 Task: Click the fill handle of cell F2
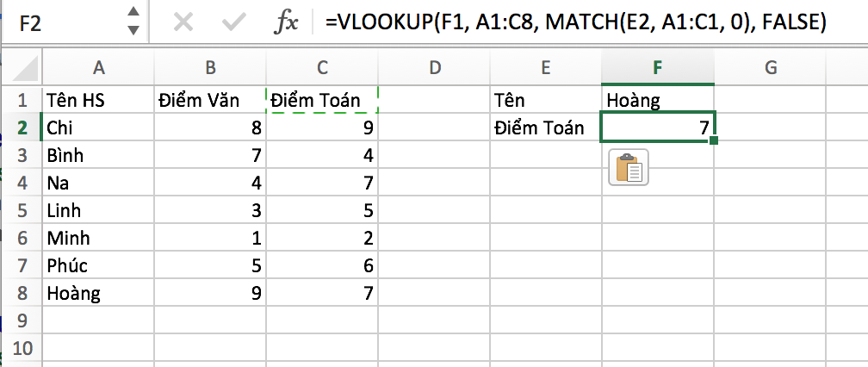coord(714,141)
